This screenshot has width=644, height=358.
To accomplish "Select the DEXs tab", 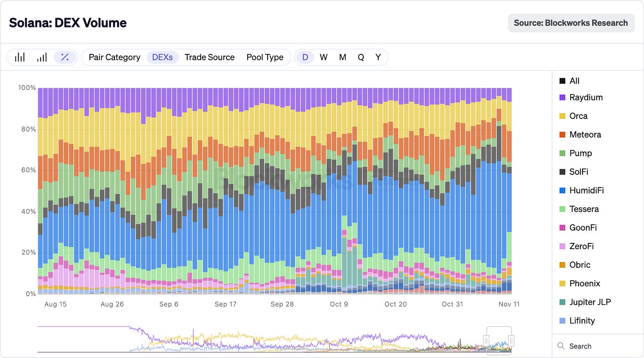I will pos(162,57).
